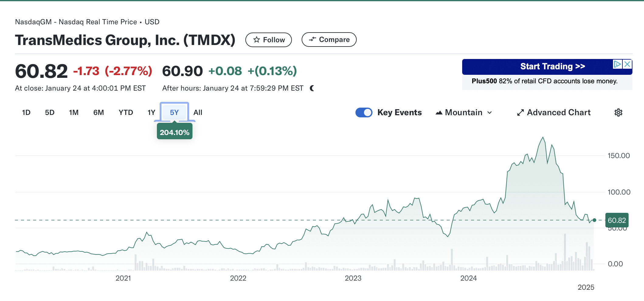This screenshot has width=644, height=301.
Task: Click the green price marker dot on chart
Action: click(594, 220)
